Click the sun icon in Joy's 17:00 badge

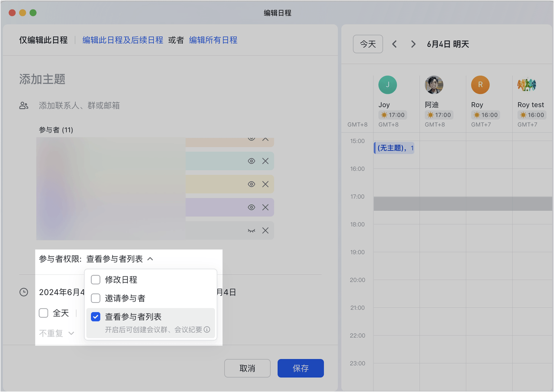(x=384, y=115)
